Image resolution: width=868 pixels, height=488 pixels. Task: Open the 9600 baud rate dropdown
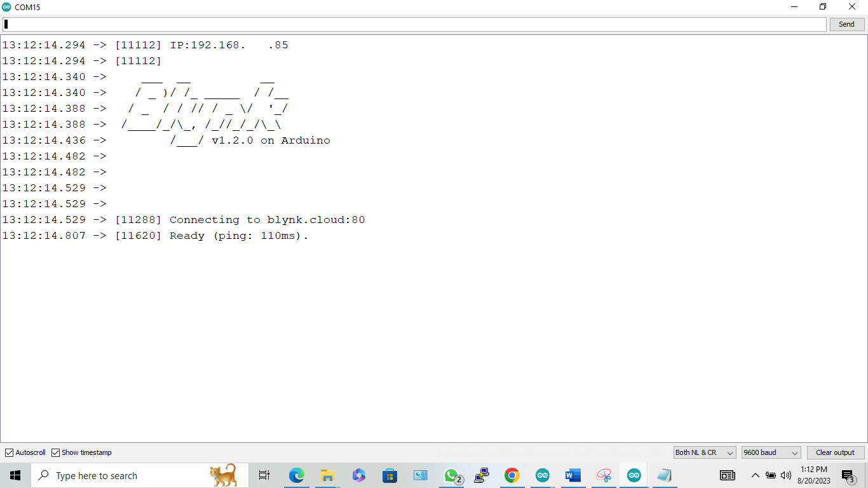point(771,452)
